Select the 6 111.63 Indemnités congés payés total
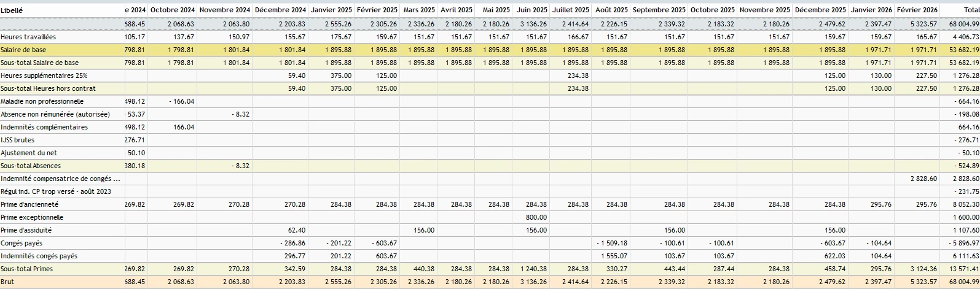980x289 pixels. [x=966, y=256]
